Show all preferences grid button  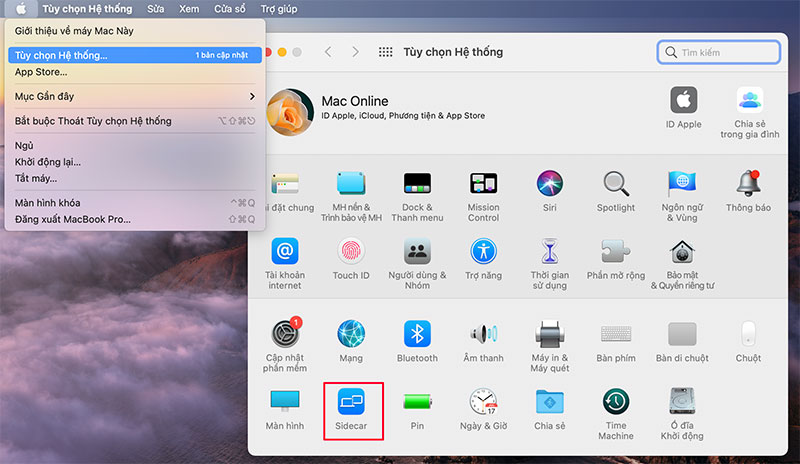coord(386,52)
